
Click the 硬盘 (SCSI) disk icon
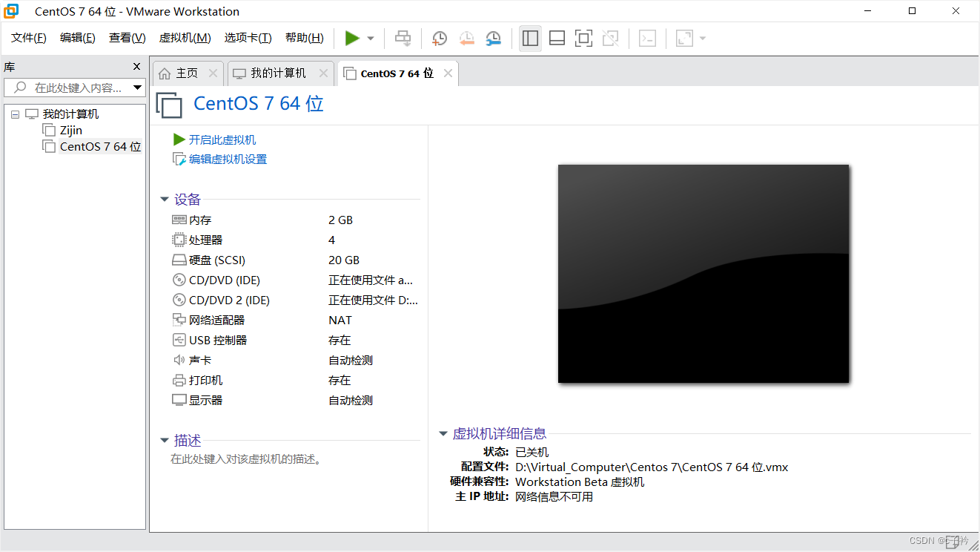pyautogui.click(x=179, y=260)
